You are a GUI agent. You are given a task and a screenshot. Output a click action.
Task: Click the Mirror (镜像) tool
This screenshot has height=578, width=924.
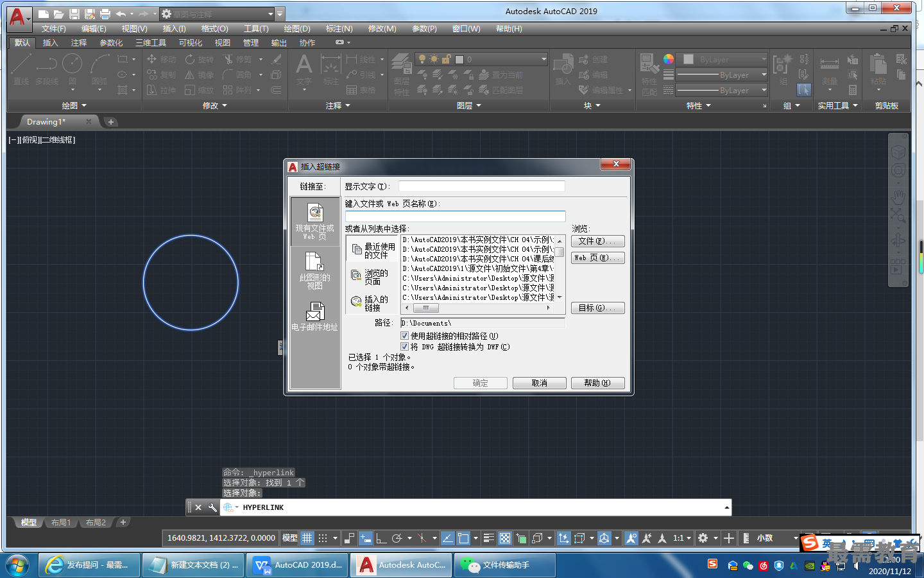(200, 74)
